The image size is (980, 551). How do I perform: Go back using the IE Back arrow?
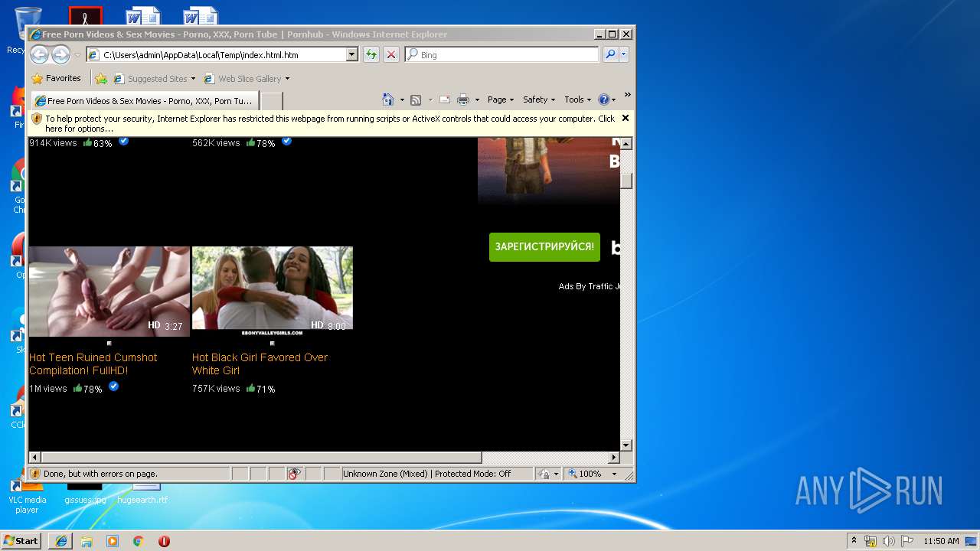[x=39, y=54]
